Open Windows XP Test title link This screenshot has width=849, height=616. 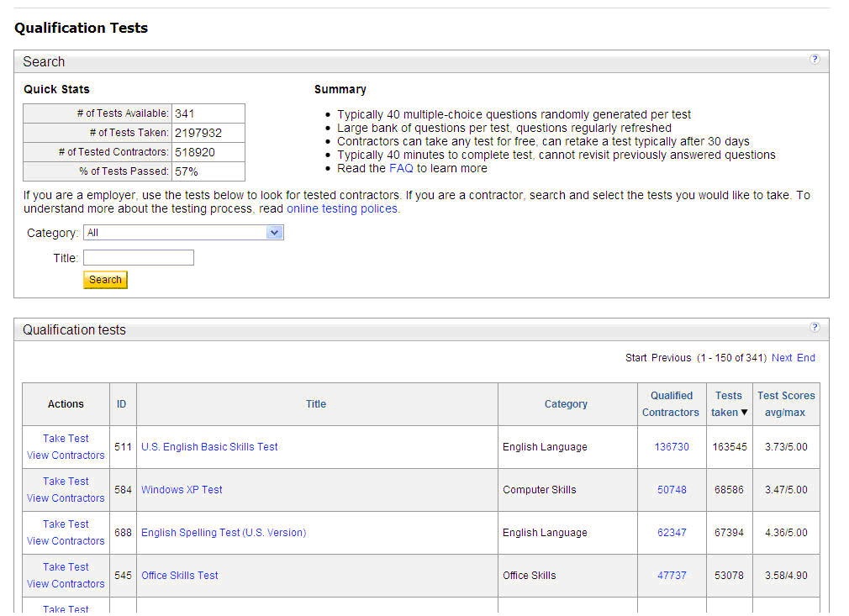[182, 489]
